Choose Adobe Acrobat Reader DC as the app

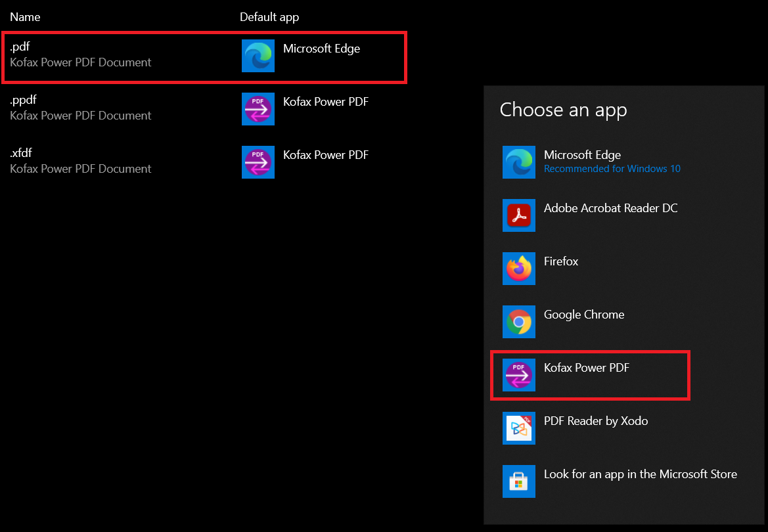[x=610, y=208]
